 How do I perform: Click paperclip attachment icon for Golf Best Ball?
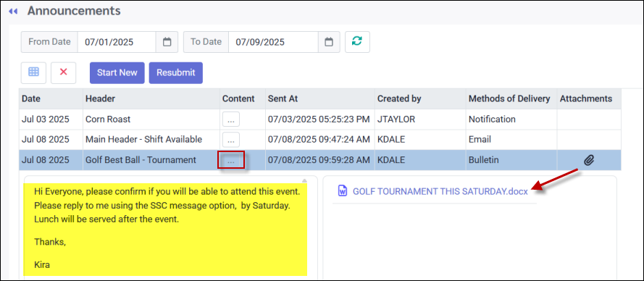(589, 160)
